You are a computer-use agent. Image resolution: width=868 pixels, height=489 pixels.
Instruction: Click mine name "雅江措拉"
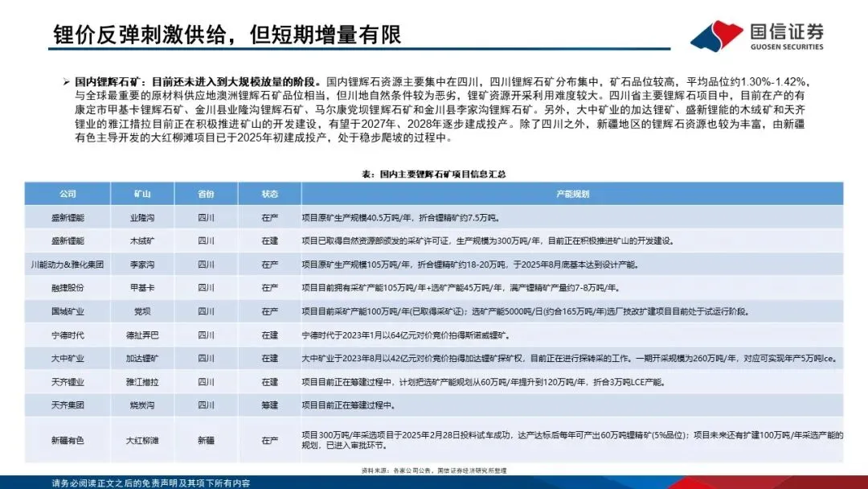pos(142,382)
